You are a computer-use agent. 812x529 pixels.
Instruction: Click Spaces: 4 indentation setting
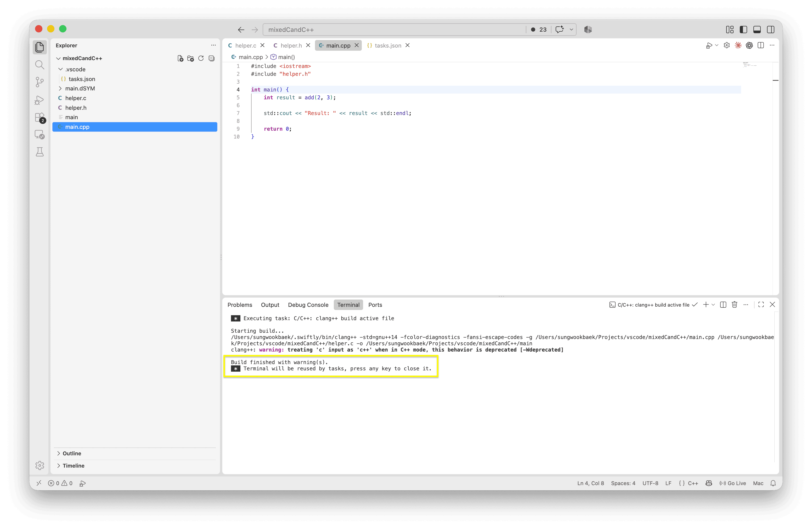click(x=623, y=483)
